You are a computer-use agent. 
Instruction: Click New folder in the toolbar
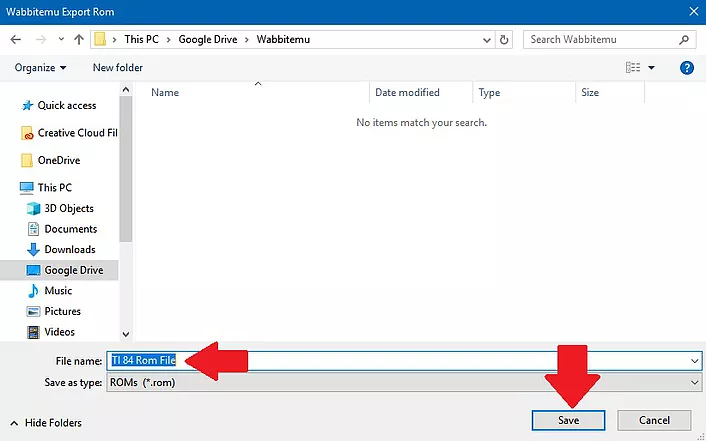click(x=118, y=68)
